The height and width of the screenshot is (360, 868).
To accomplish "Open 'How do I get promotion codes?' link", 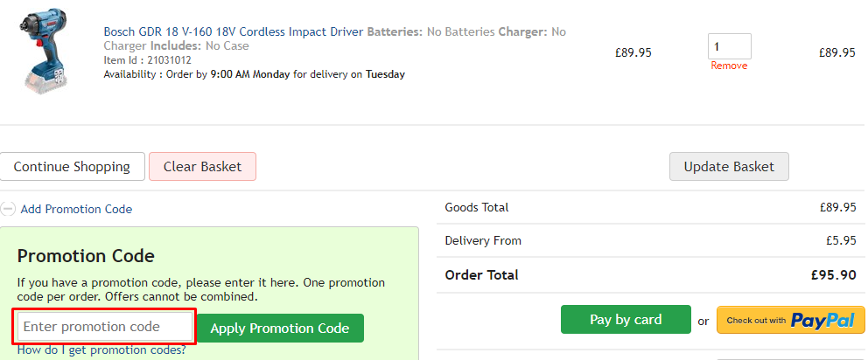I will coord(101,350).
